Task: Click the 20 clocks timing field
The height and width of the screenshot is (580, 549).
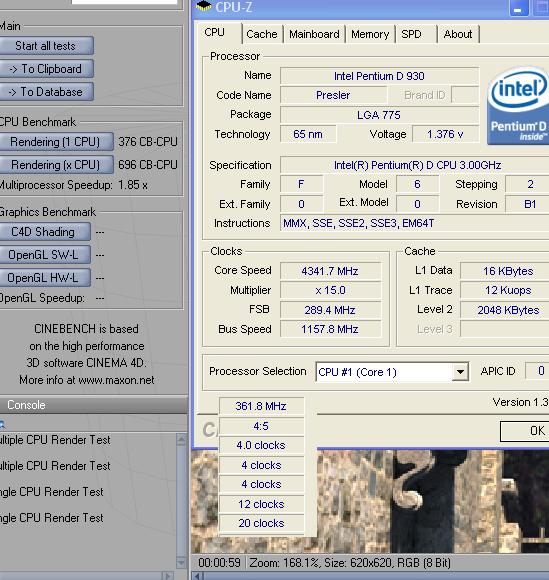Action: point(262,523)
